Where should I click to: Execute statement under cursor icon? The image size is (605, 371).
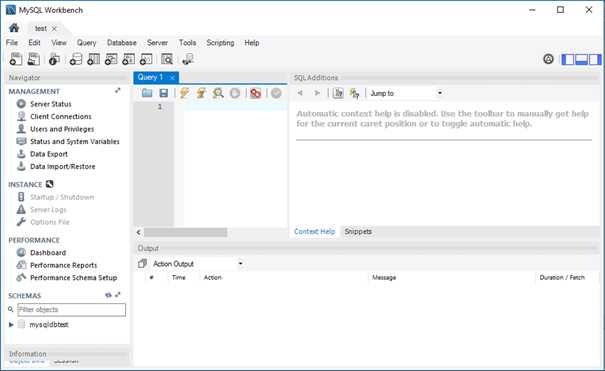point(201,93)
